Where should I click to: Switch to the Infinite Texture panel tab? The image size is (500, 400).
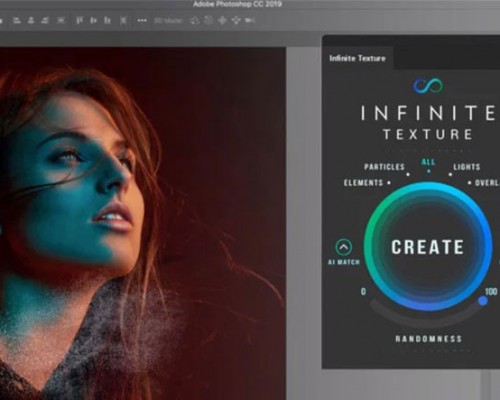click(x=357, y=58)
